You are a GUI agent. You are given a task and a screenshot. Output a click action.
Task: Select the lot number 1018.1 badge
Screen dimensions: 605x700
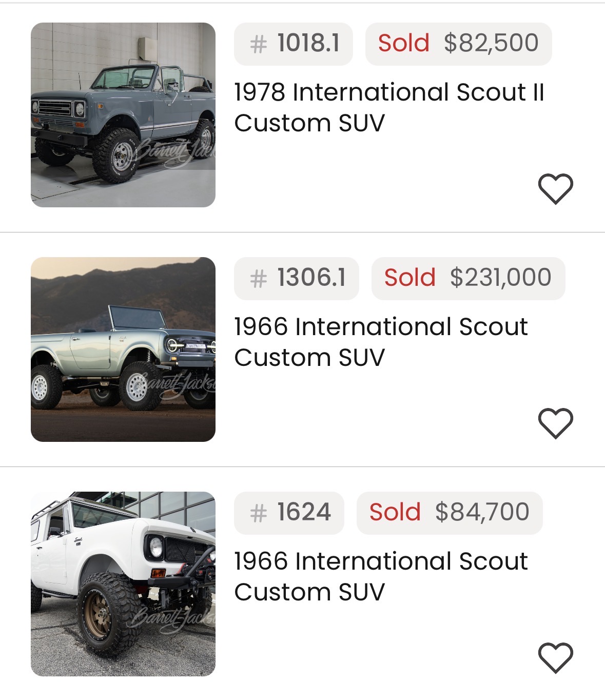(294, 44)
